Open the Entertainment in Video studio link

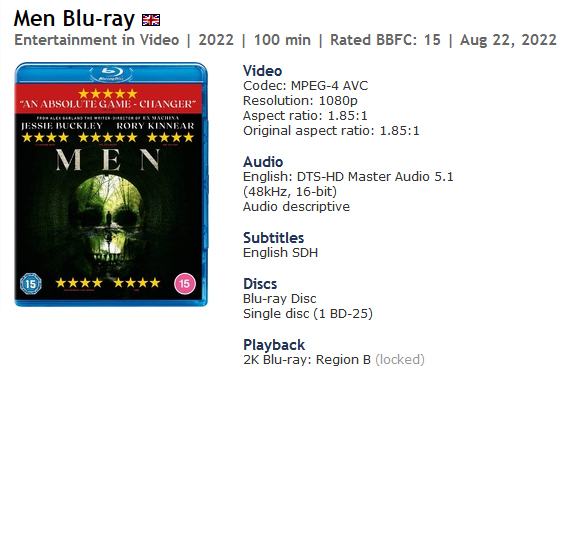(x=97, y=40)
